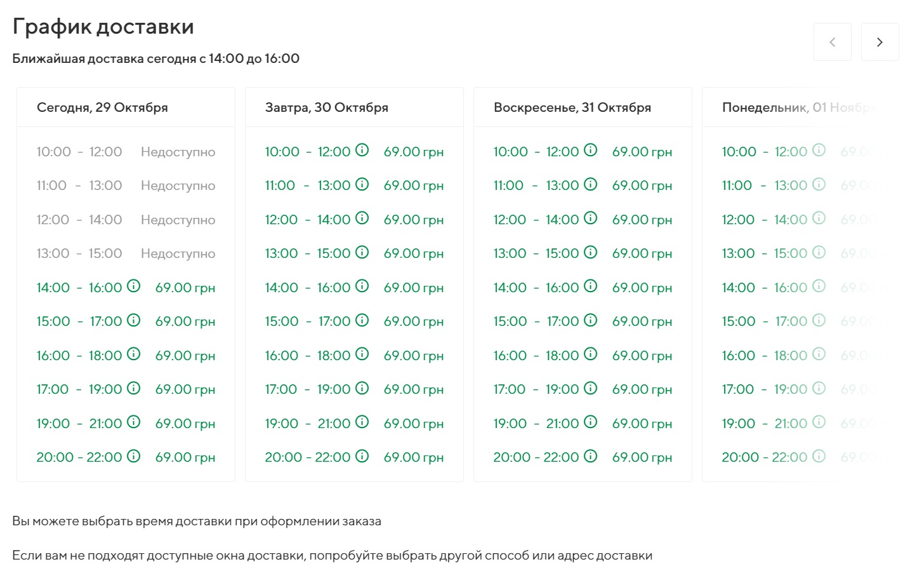Click info icon for today's 14:00 - 16:00 slot
924x578 pixels.
point(133,286)
